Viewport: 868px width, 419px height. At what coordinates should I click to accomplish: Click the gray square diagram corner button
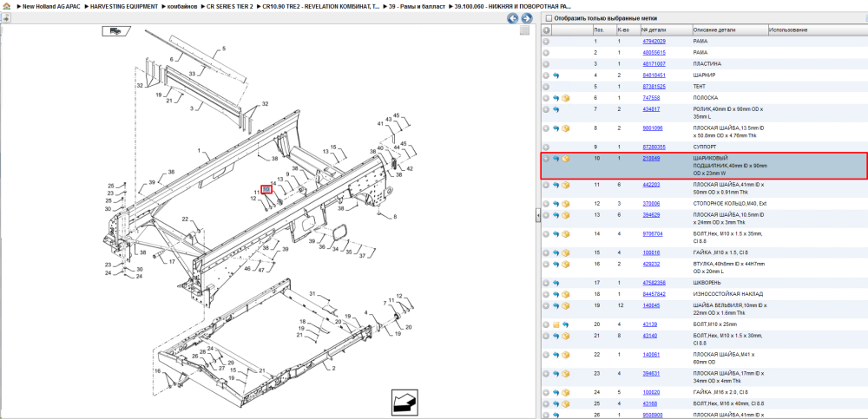pyautogui.click(x=524, y=31)
